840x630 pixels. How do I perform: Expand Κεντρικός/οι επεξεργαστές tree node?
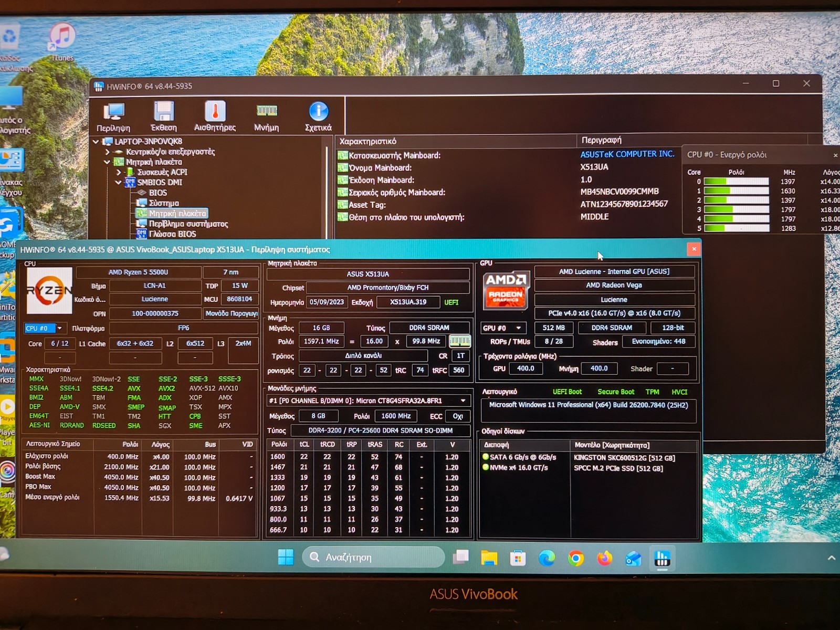click(x=107, y=152)
